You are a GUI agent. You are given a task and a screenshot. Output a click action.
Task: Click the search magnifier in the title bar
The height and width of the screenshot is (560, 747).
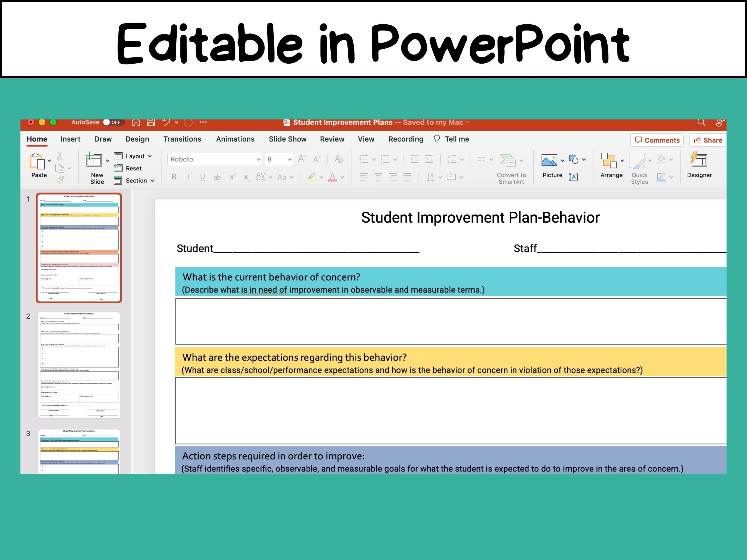pyautogui.click(x=701, y=122)
